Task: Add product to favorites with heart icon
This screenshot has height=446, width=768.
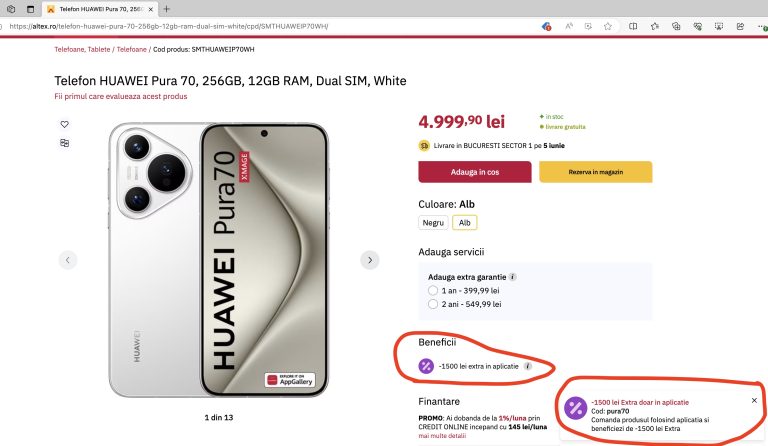Action: point(65,124)
